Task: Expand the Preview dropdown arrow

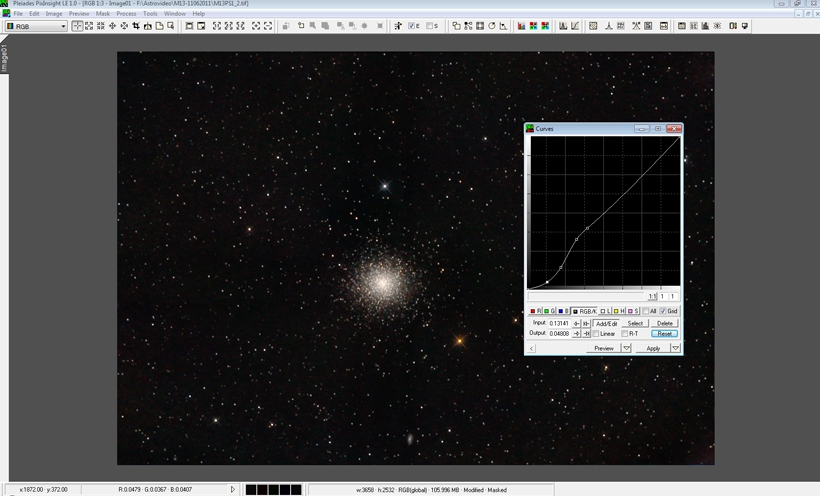Action: point(627,348)
